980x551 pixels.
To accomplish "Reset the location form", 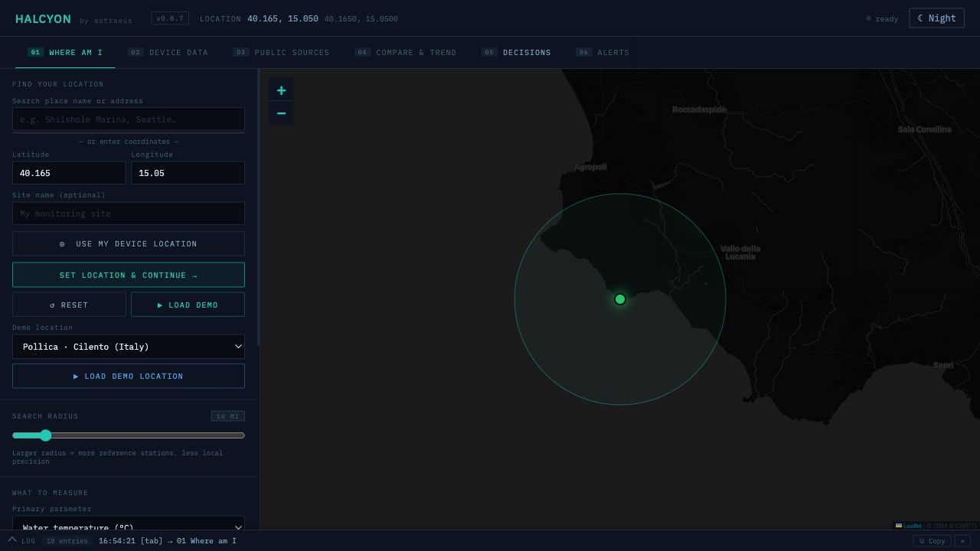I will pyautogui.click(x=69, y=305).
